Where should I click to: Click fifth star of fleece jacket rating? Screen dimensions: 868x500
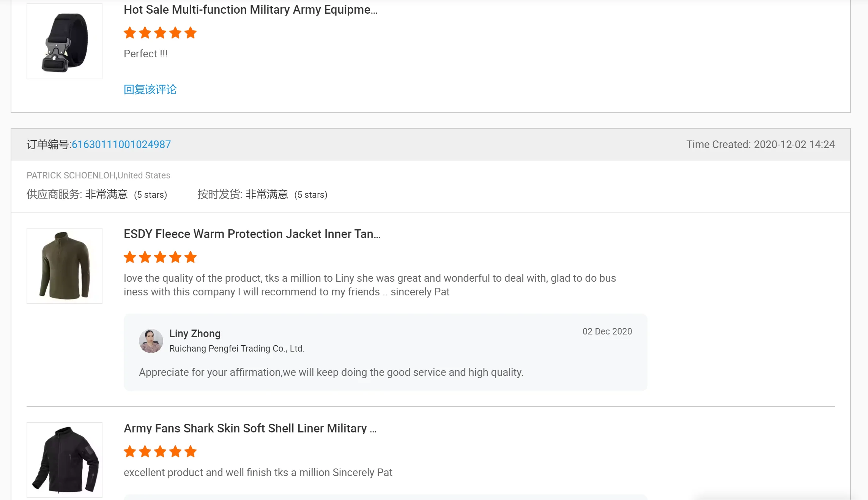click(191, 257)
